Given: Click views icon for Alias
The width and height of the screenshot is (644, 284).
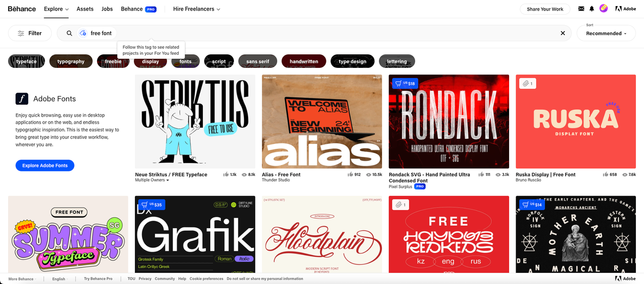Looking at the screenshot, I should pos(369,174).
